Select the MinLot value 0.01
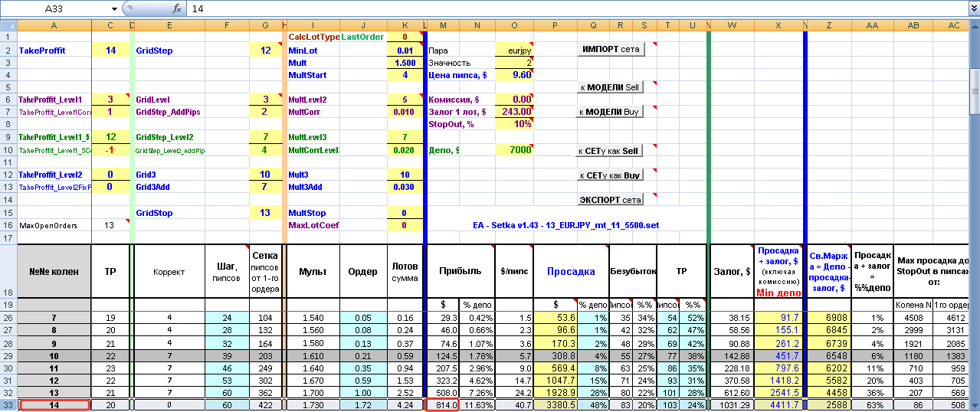Image resolution: width=980 pixels, height=412 pixels. [x=405, y=51]
